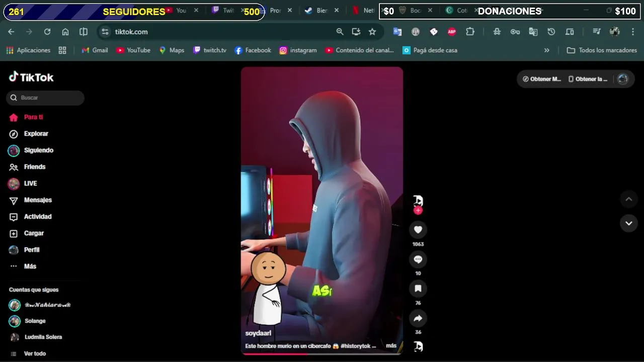Viewport: 644px width, 362px height.
Task: Open the tab groups grid icon in bookmarks bar
Action: coord(62,50)
